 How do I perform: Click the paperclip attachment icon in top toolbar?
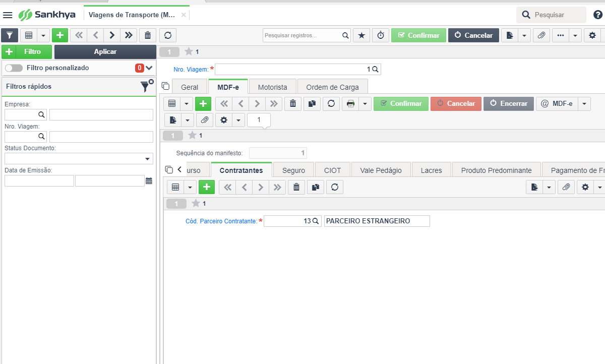[x=541, y=35]
